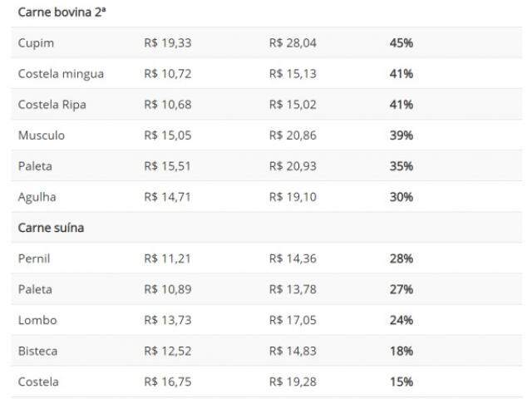Image resolution: width=532 pixels, height=399 pixels.
Task: Select the Agulha row label
Action: point(37,197)
